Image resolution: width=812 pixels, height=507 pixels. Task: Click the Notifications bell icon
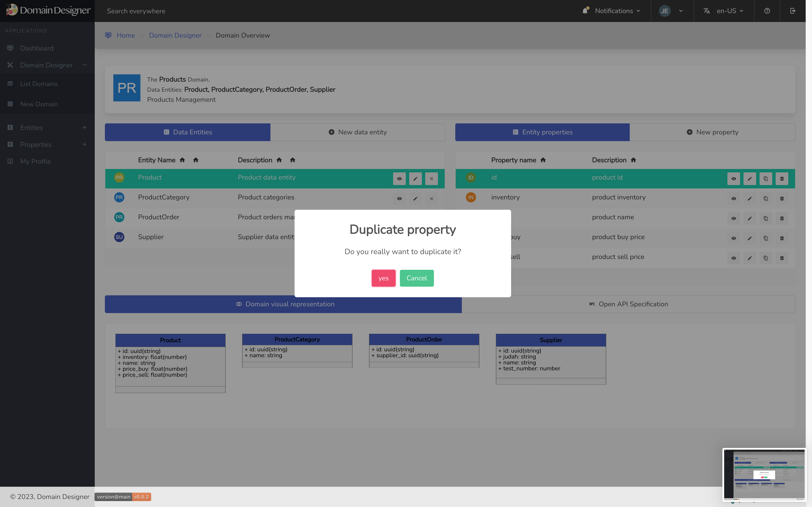[x=585, y=11]
